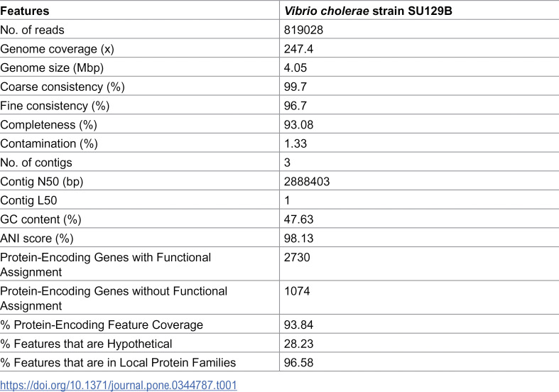
Task: Open the doi.org journal.pone link
Action: 119,385
